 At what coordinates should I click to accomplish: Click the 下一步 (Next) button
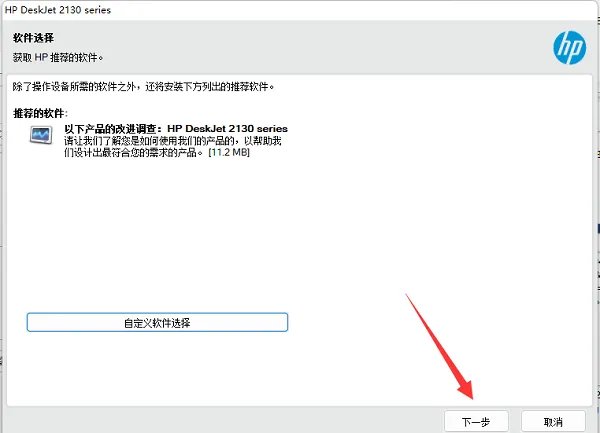click(x=476, y=422)
